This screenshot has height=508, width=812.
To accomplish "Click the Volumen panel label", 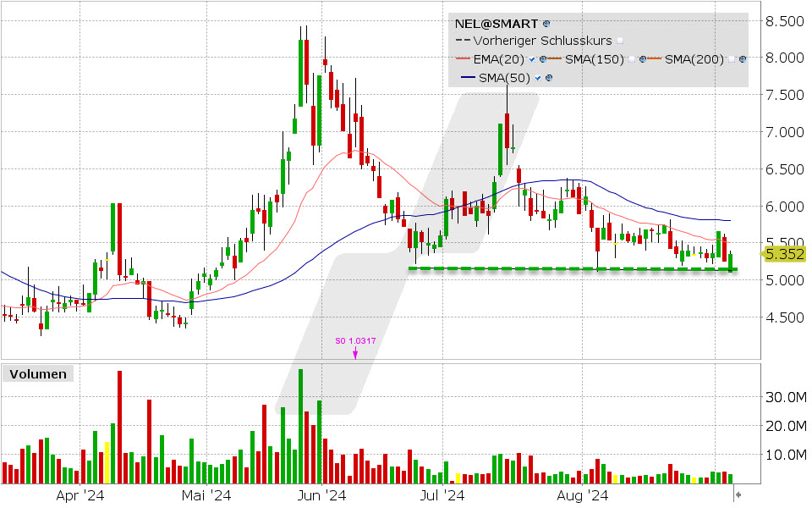I will click(x=38, y=374).
